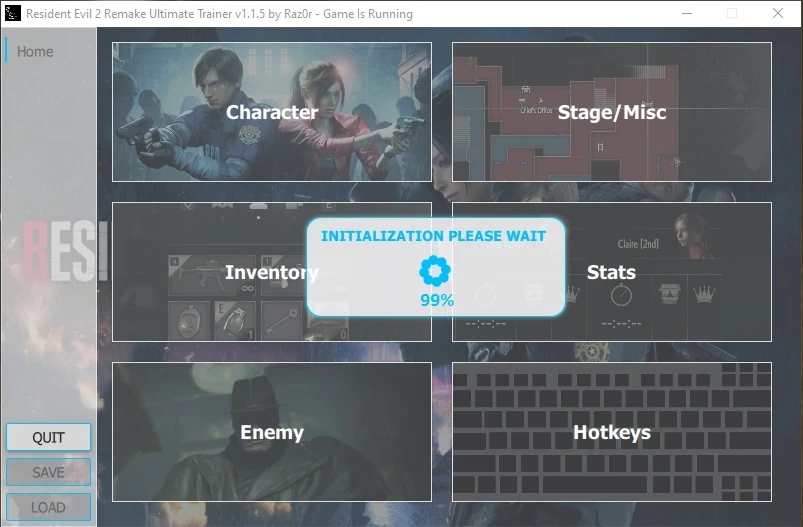
Task: Click the stopwatch icon under Claire (2nd)
Action: point(621,295)
